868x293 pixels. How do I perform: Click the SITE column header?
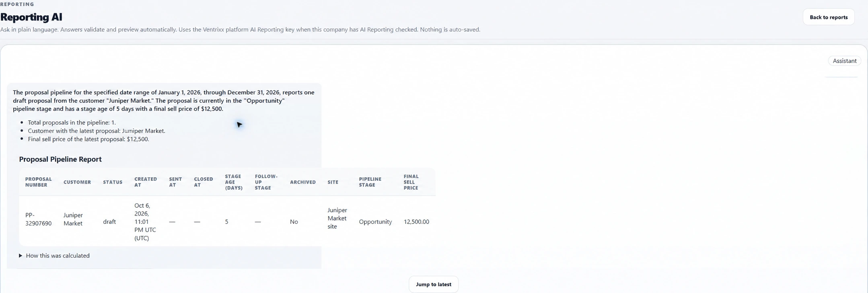click(x=333, y=182)
